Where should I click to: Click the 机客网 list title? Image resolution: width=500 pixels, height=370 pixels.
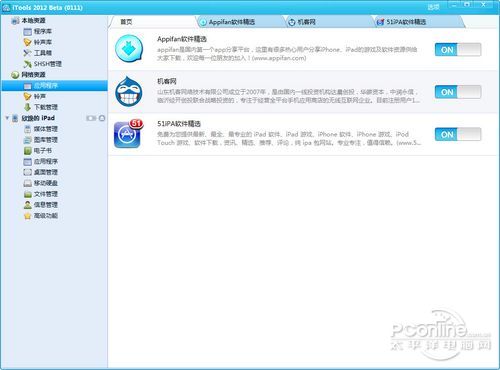(x=167, y=81)
